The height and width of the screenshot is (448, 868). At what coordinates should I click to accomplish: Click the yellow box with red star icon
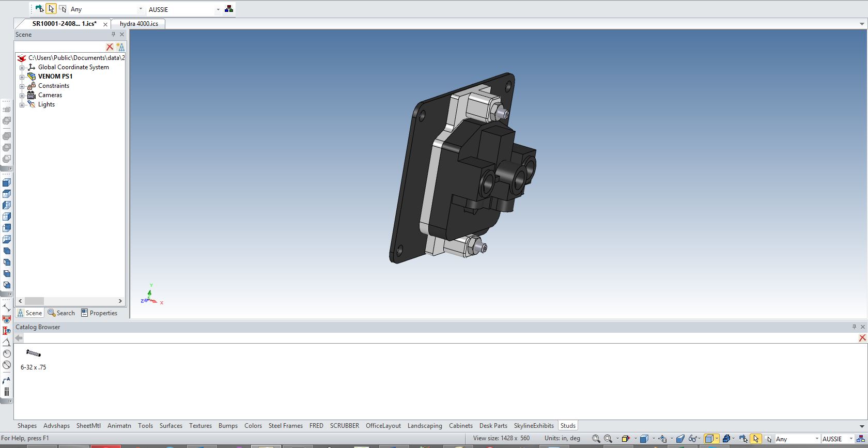coord(625,439)
